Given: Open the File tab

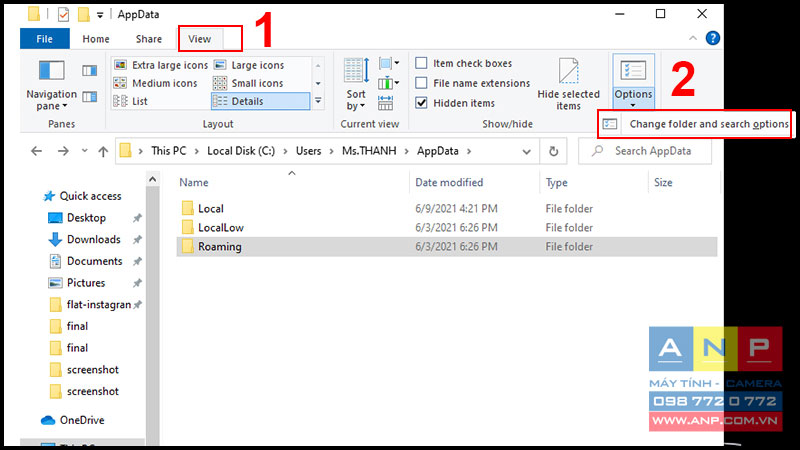Looking at the screenshot, I should tap(44, 39).
